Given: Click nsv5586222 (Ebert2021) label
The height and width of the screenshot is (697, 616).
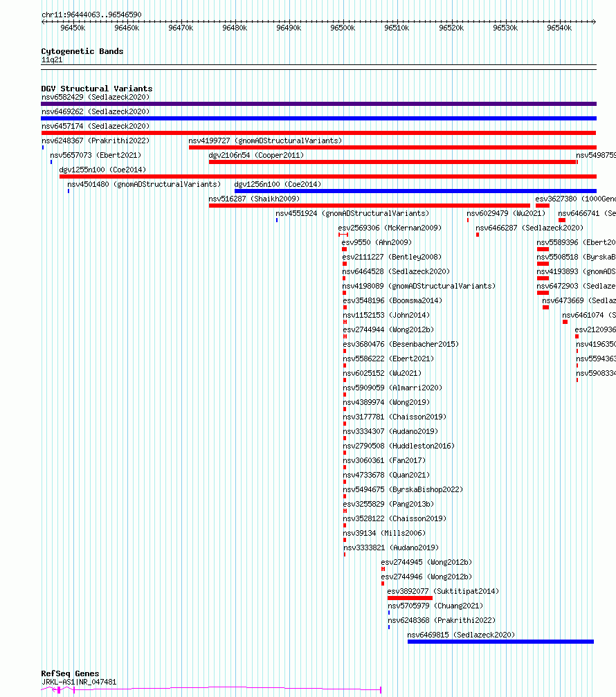Looking at the screenshot, I should 388,359.
